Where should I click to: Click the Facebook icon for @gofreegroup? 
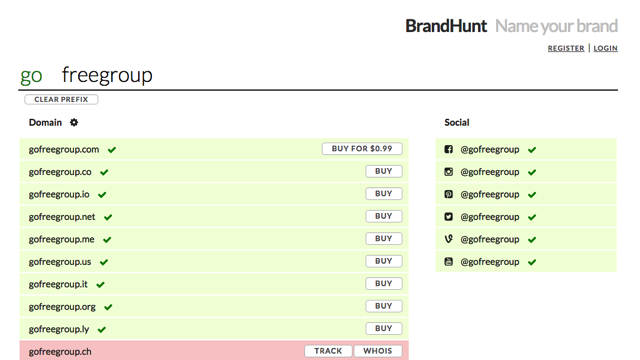click(449, 149)
